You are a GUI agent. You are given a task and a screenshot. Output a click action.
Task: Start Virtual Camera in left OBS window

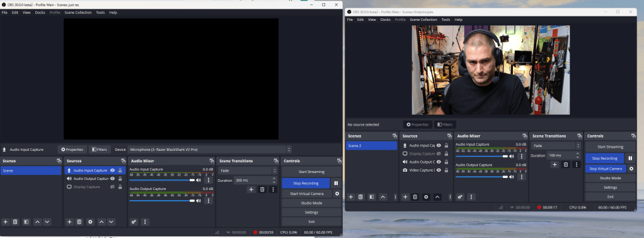pos(307,194)
